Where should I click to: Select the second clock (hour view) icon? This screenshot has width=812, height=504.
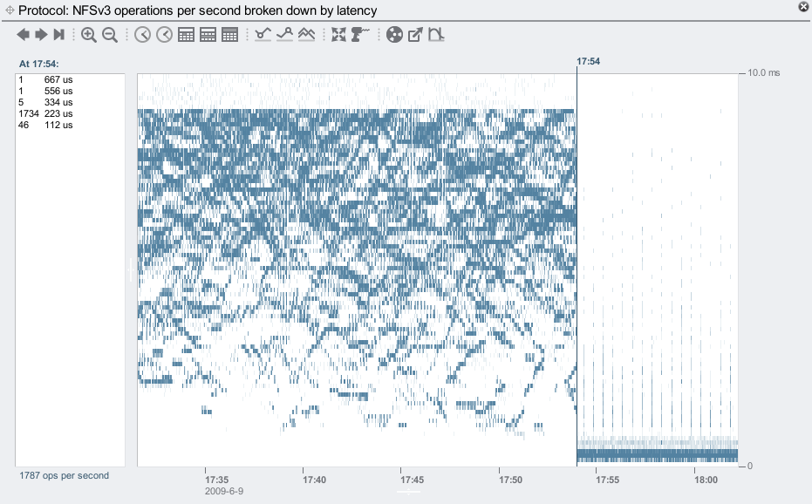click(164, 35)
